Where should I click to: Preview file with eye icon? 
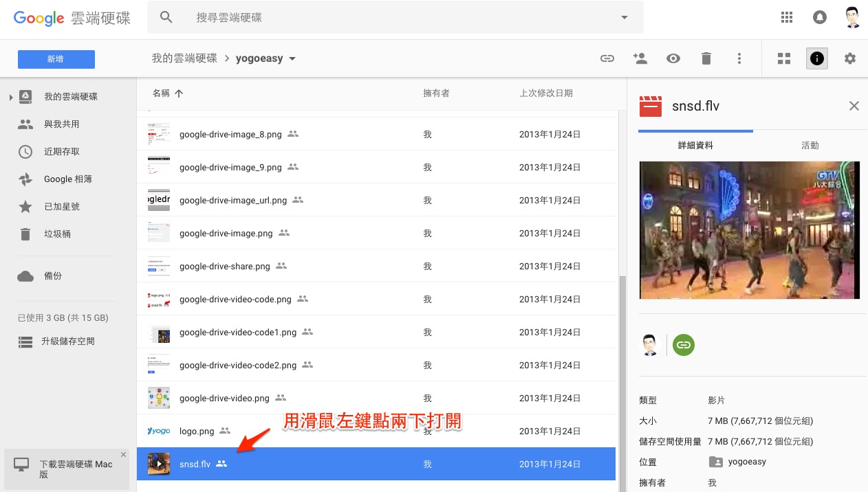tap(673, 58)
